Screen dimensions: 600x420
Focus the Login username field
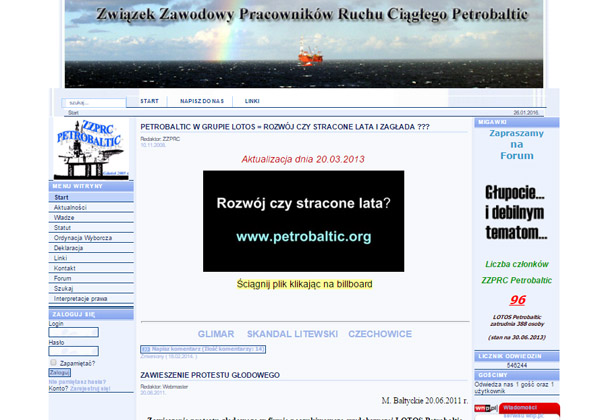pyautogui.click(x=74, y=332)
